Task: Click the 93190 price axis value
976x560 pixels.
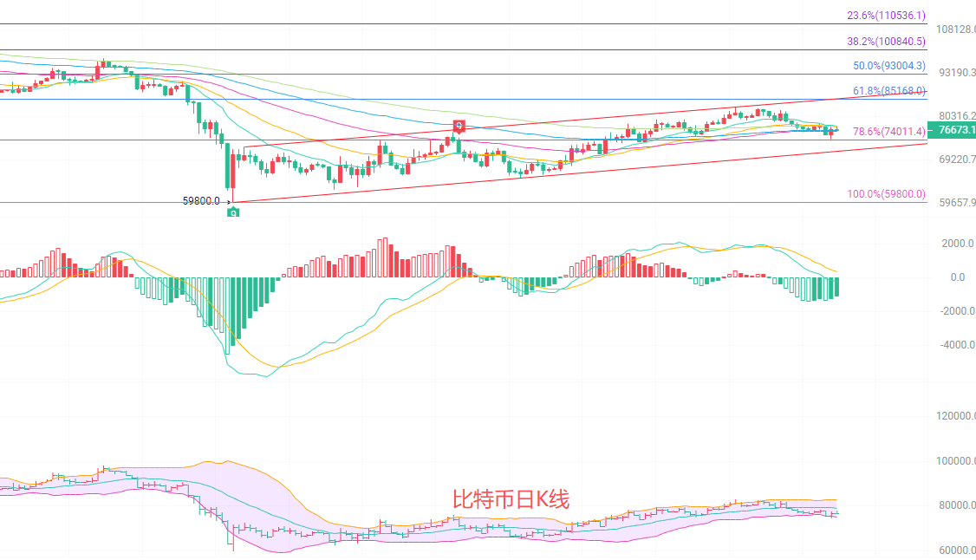Action: point(957,73)
